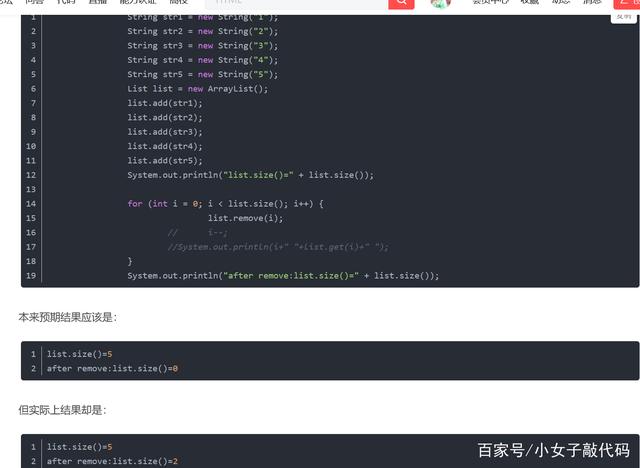
Task: Click the for loop line of code
Action: (225, 204)
